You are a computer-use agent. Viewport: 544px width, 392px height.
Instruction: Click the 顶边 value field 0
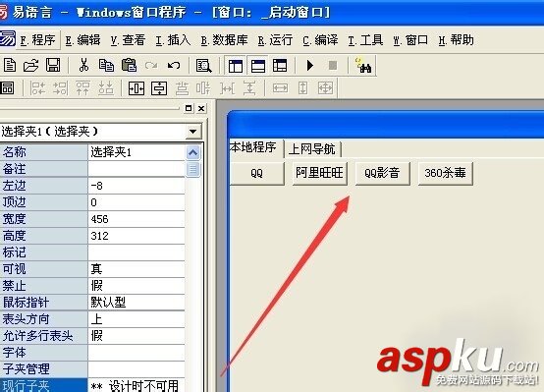tap(136, 202)
